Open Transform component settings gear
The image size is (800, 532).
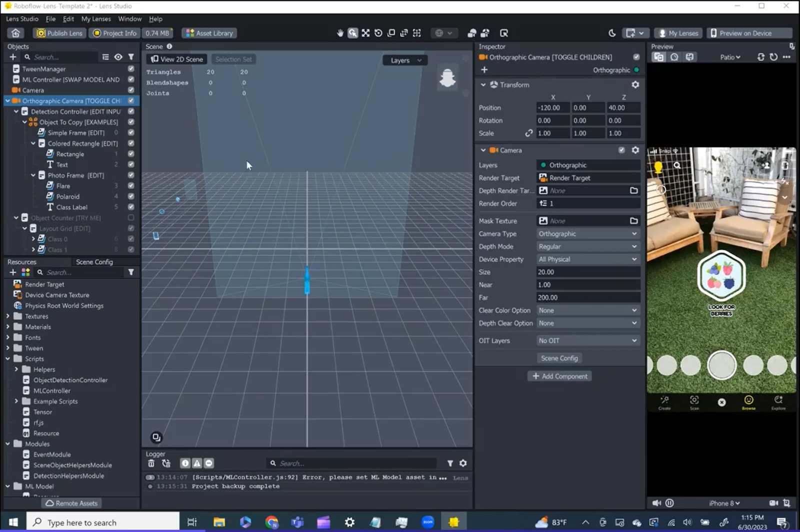(x=635, y=85)
